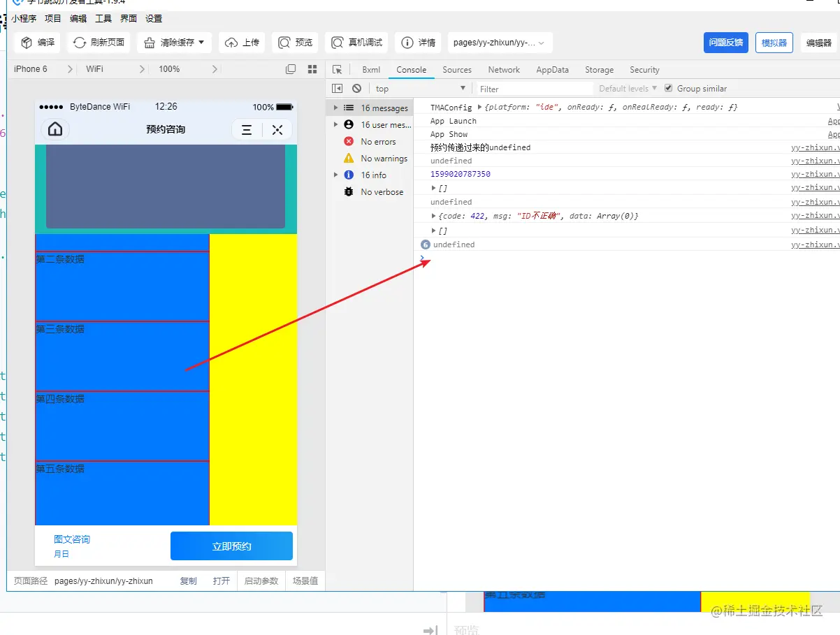Tap the 立即预约 button
840x635 pixels.
click(231, 546)
